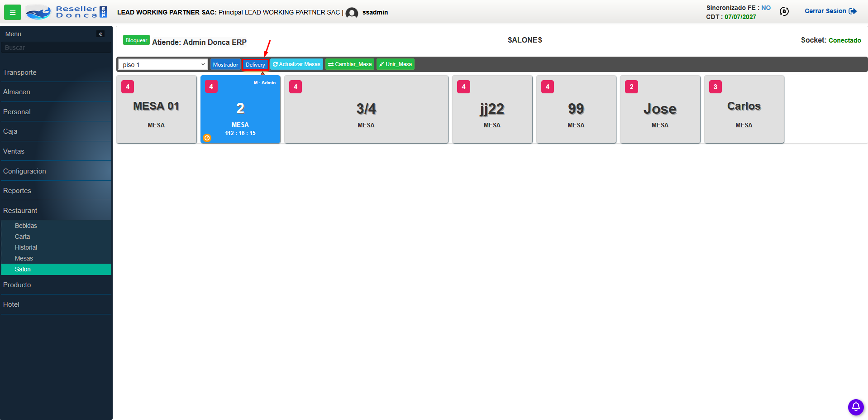Click the Cerrar Sesion link

point(830,11)
